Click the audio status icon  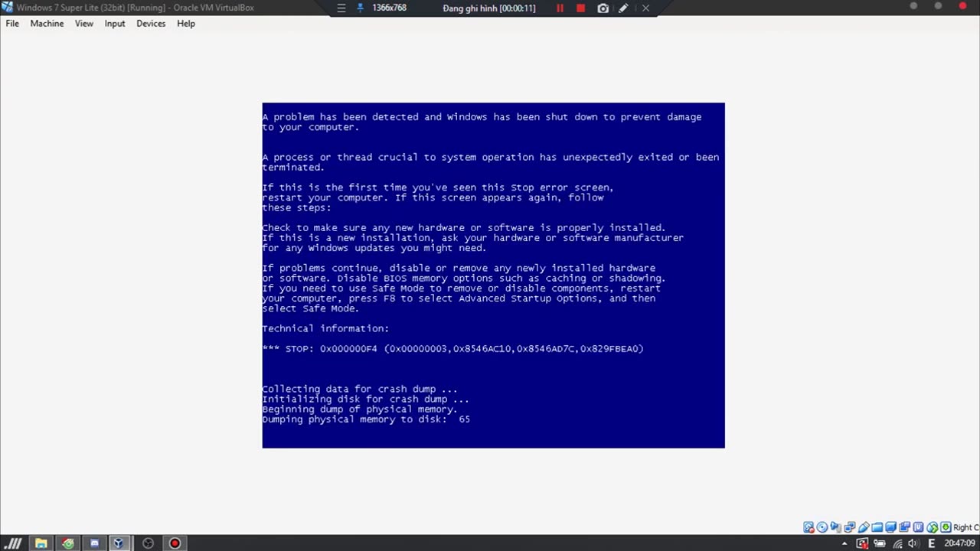[x=835, y=527]
